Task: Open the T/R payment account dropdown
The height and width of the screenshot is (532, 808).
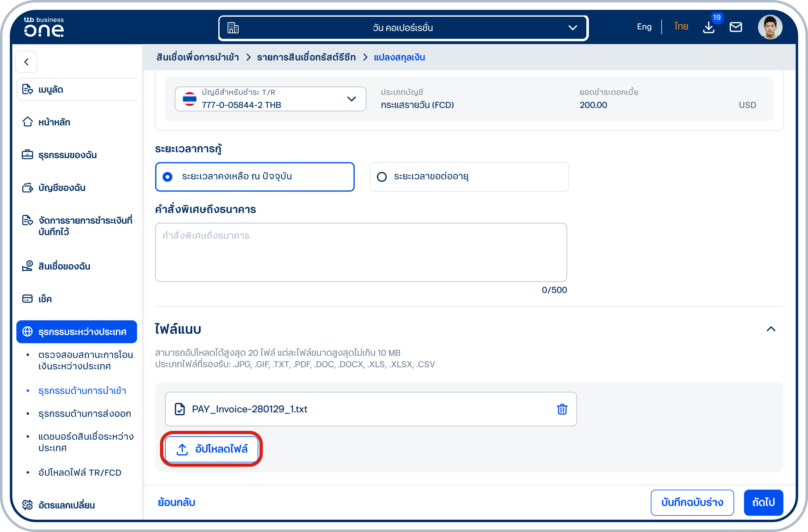Action: 270,99
